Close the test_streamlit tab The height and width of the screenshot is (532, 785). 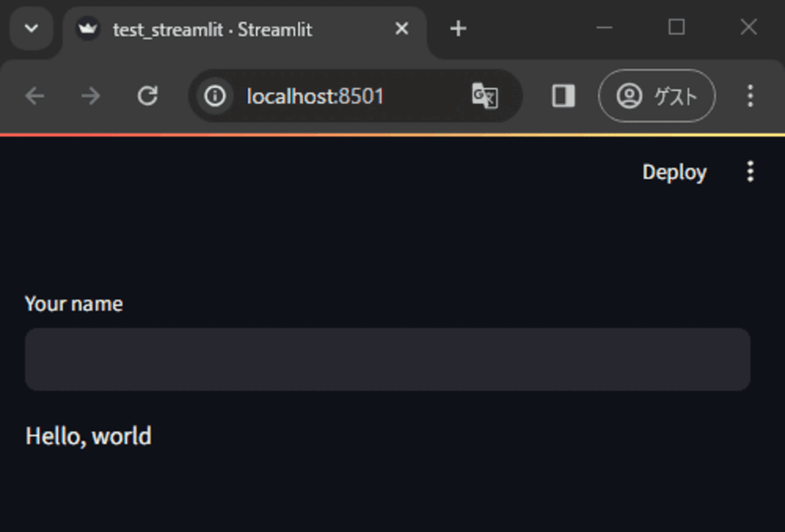(x=401, y=28)
